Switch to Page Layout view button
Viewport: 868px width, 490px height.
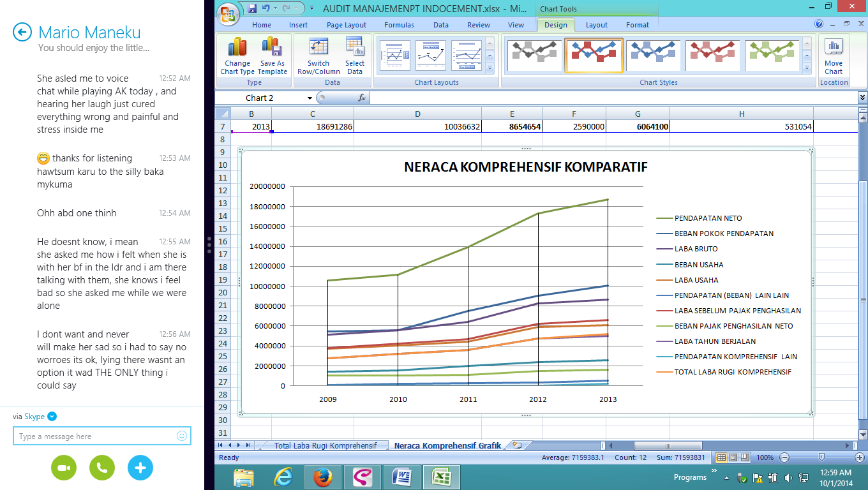coord(733,457)
